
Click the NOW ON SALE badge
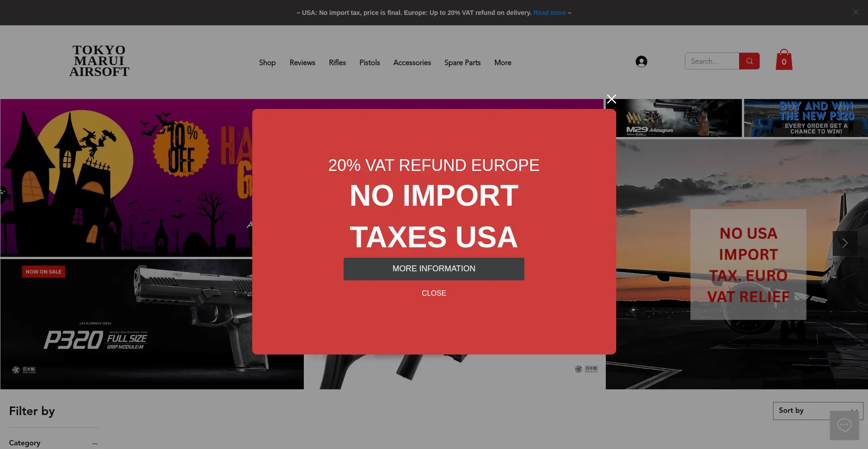coord(43,272)
